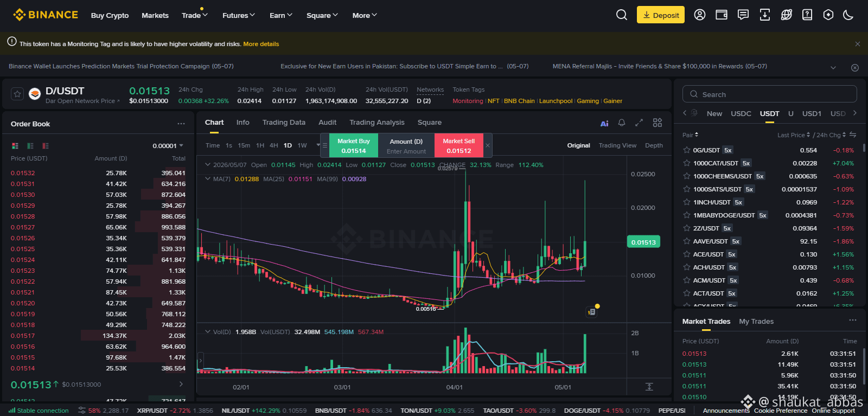Select the 1s chart interval
The height and width of the screenshot is (416, 868).
point(229,145)
